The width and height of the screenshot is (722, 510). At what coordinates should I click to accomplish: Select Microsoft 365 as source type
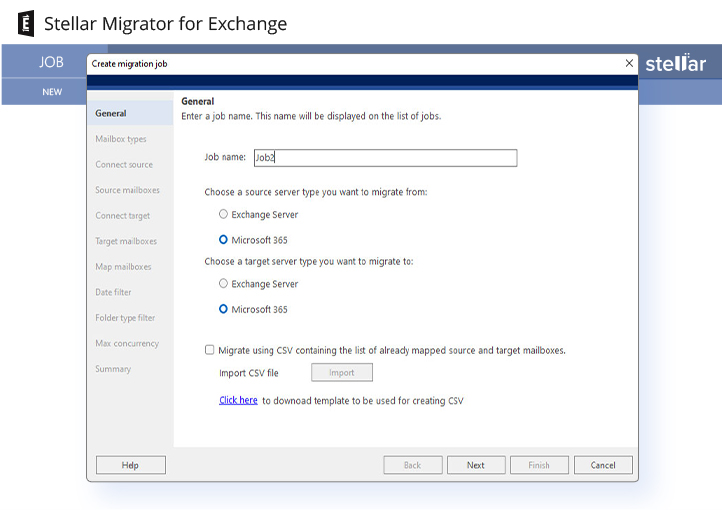[x=224, y=240]
